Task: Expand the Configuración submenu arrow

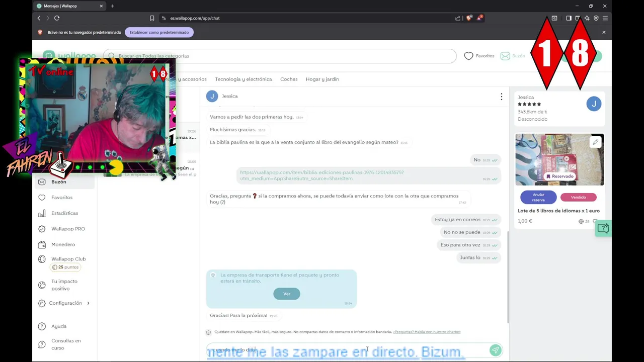Action: click(x=88, y=303)
